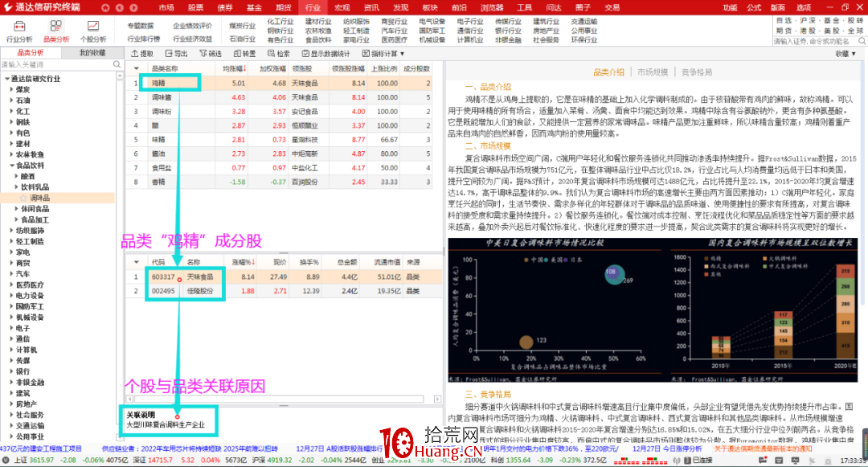Screen dimensions: 868x467
Task: Click the 自选 quick link
Action: (783, 20)
